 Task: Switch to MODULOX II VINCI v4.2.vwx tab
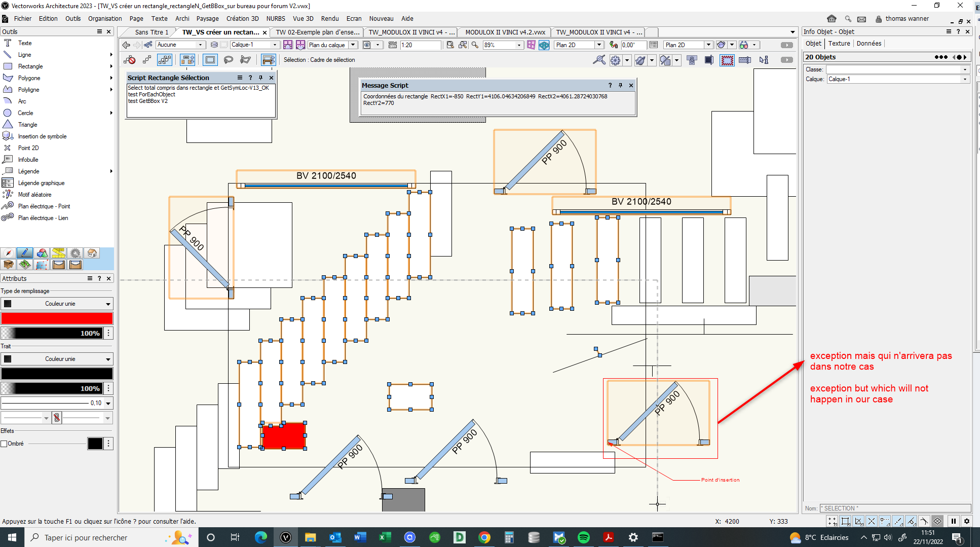pos(505,32)
